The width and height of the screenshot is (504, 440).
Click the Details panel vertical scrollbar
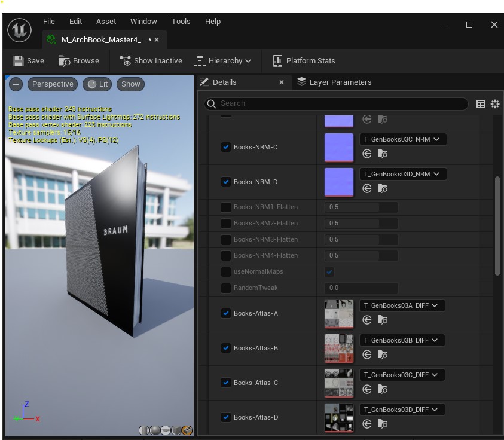tap(497, 225)
